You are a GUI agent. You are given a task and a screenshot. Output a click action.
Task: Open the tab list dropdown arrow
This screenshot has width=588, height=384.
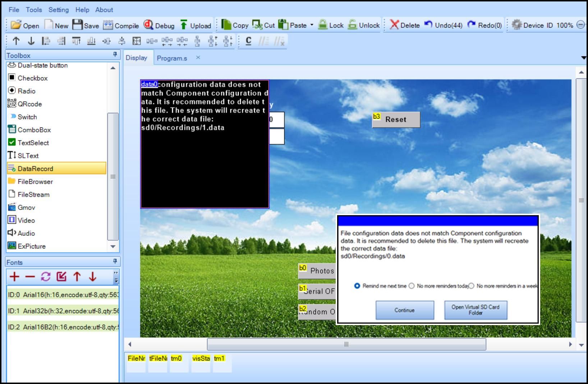[583, 58]
